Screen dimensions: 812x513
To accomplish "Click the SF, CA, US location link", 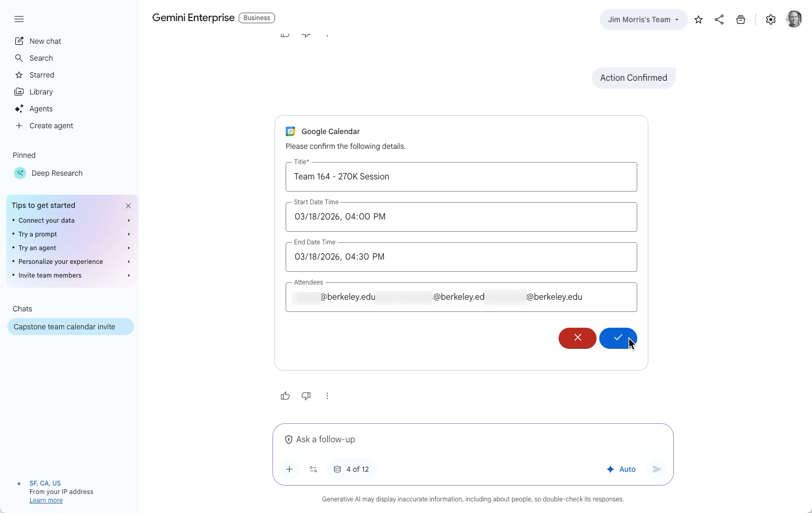I will [45, 483].
